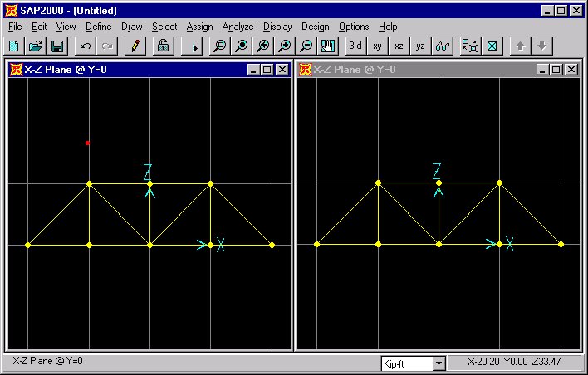Viewport: 588px width, 375px height.
Task: Open the Assign menu
Action: (x=199, y=27)
